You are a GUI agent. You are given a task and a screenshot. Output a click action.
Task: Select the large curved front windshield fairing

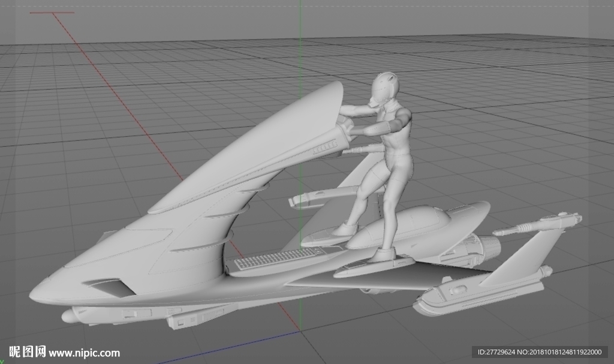click(251, 148)
